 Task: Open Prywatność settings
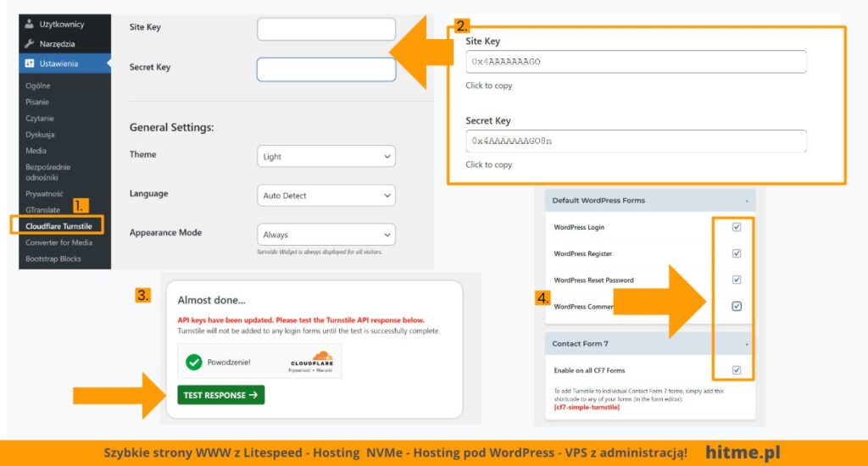point(44,194)
